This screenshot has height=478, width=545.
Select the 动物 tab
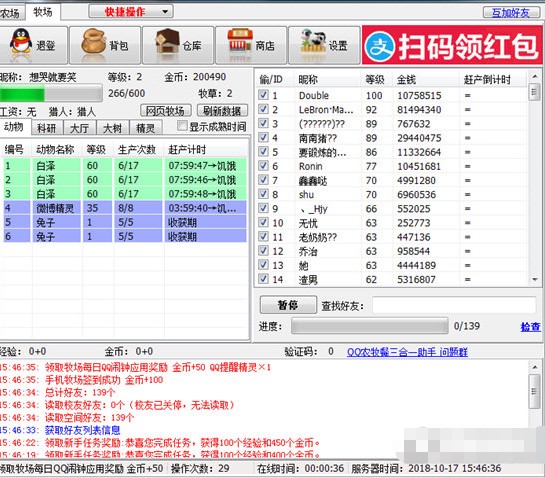(x=14, y=127)
